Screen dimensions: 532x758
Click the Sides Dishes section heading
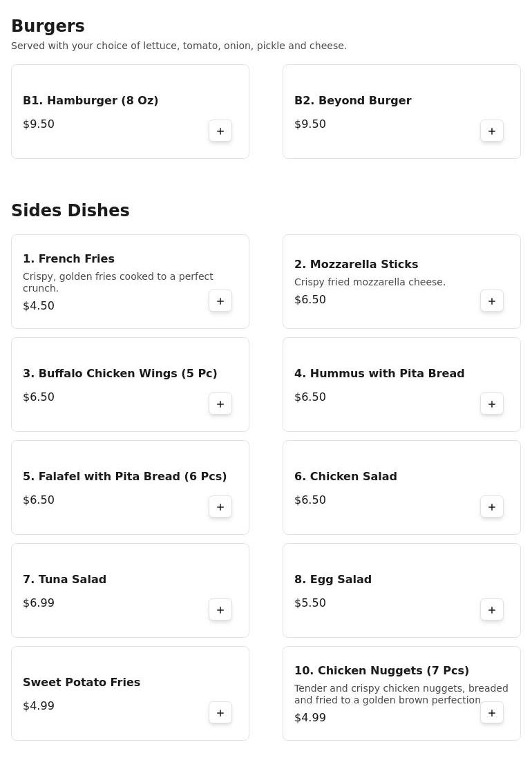coord(70,210)
